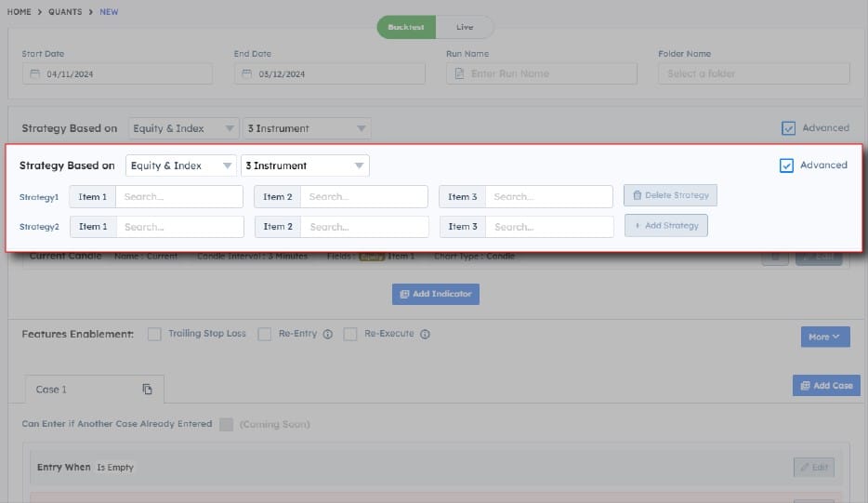Click the trash icon on Delete Strategy
This screenshot has width=868, height=503.
tap(638, 195)
